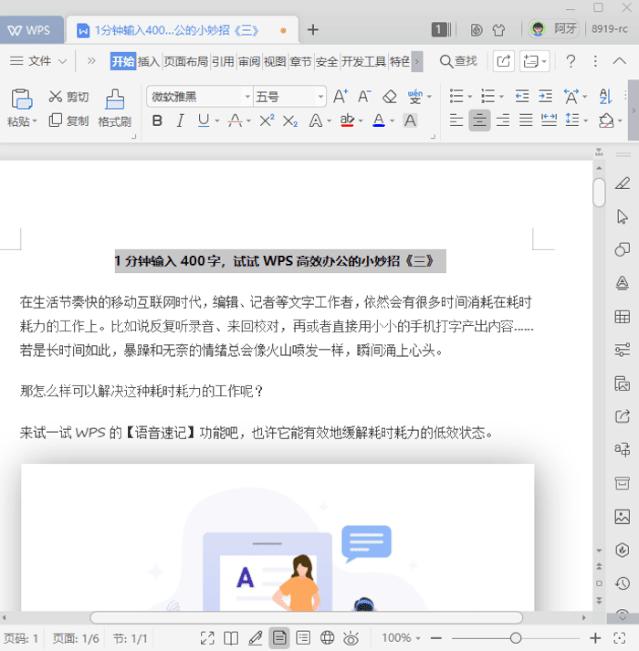Expand line spacing dropdown arrow

(586, 121)
